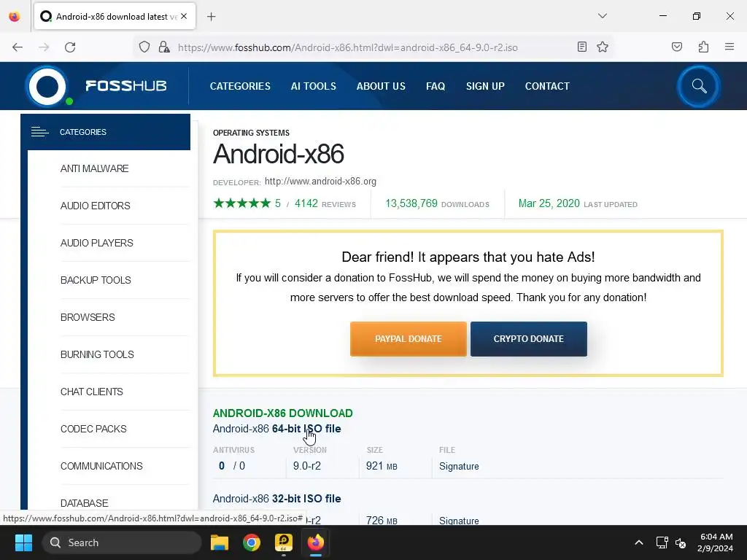Open the AI TOOLS menu item
The height and width of the screenshot is (560, 747).
pos(314,86)
